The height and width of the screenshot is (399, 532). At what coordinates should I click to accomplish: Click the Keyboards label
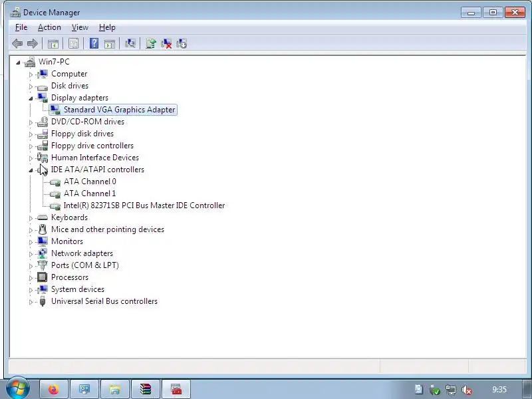[x=70, y=217]
